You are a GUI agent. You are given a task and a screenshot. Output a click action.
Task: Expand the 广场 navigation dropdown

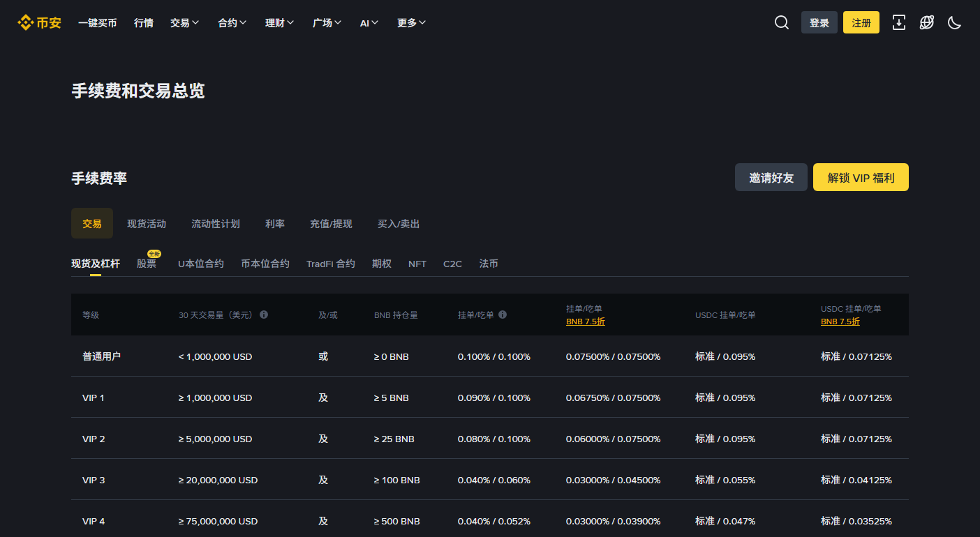(327, 23)
